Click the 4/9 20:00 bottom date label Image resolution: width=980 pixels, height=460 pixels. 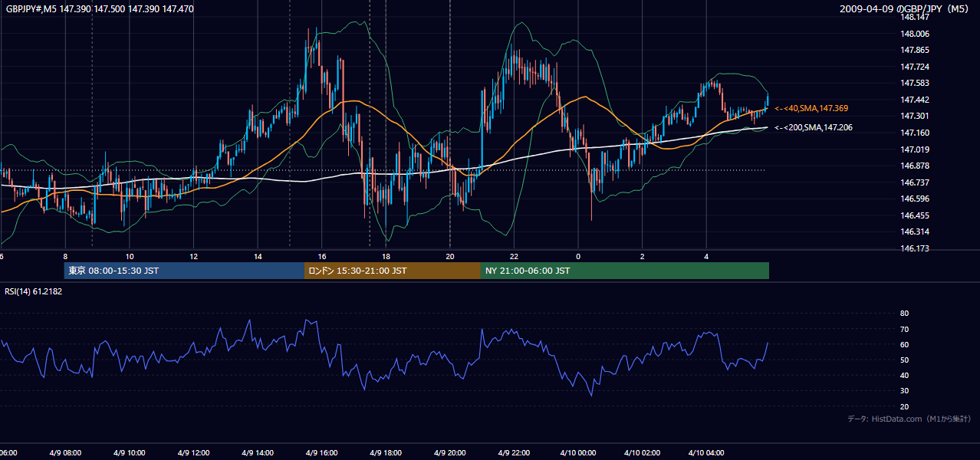point(449,452)
